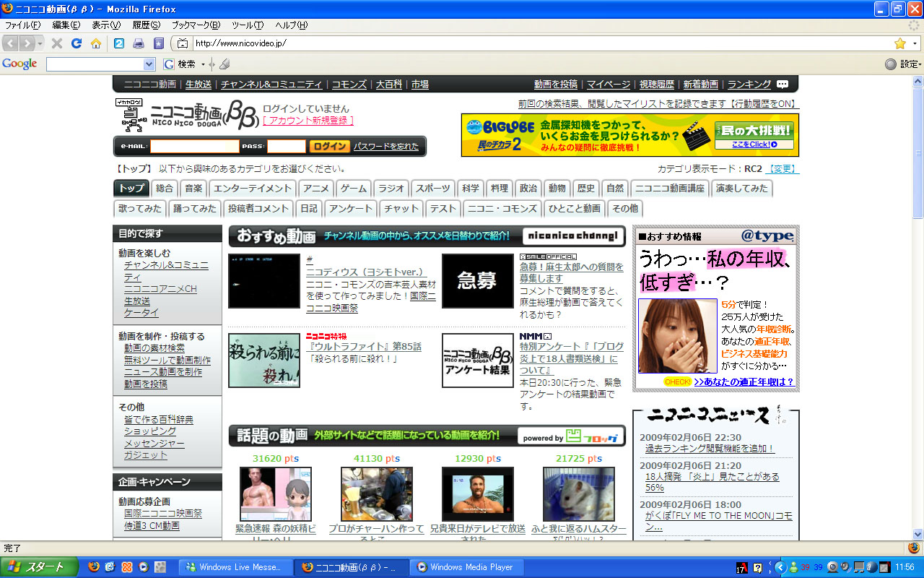Switch to Windows Live Messenger taskbar item
The width and height of the screenshot is (924, 578).
point(235,567)
